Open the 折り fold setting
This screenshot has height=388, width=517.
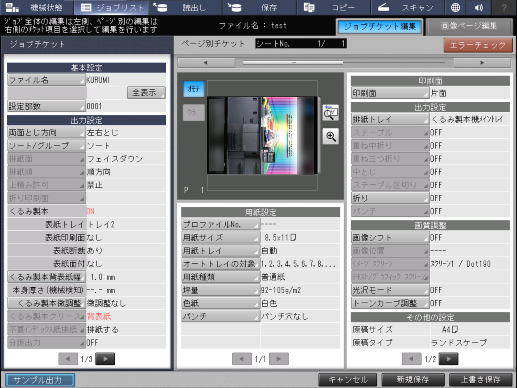coord(390,198)
